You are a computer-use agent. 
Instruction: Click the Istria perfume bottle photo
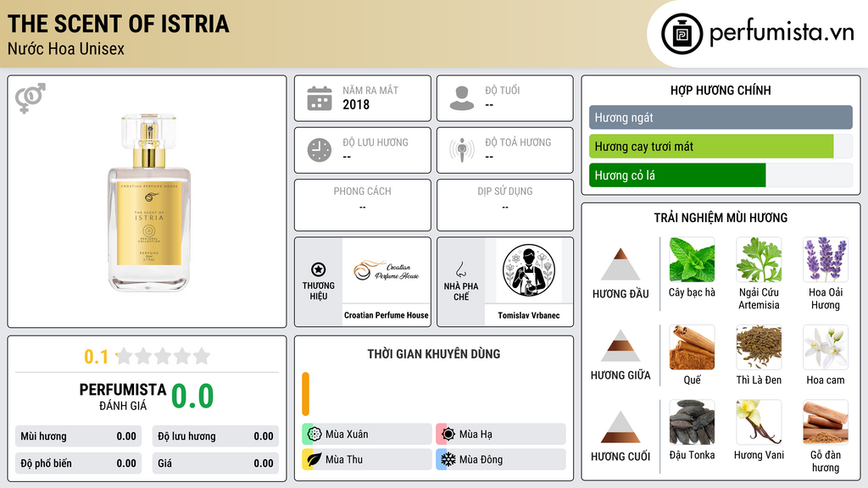click(x=149, y=202)
